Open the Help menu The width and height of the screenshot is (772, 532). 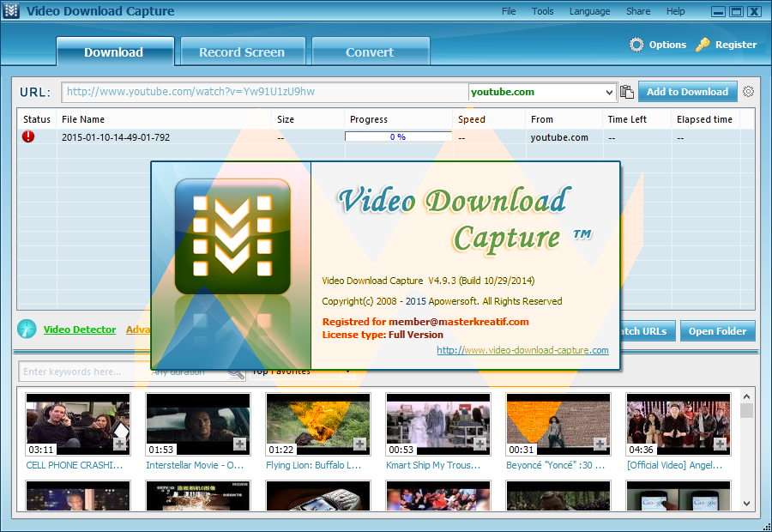(676, 11)
